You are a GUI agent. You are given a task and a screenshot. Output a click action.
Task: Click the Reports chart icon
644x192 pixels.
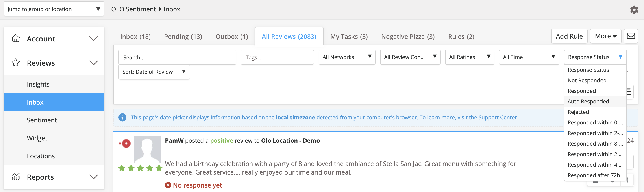15,177
